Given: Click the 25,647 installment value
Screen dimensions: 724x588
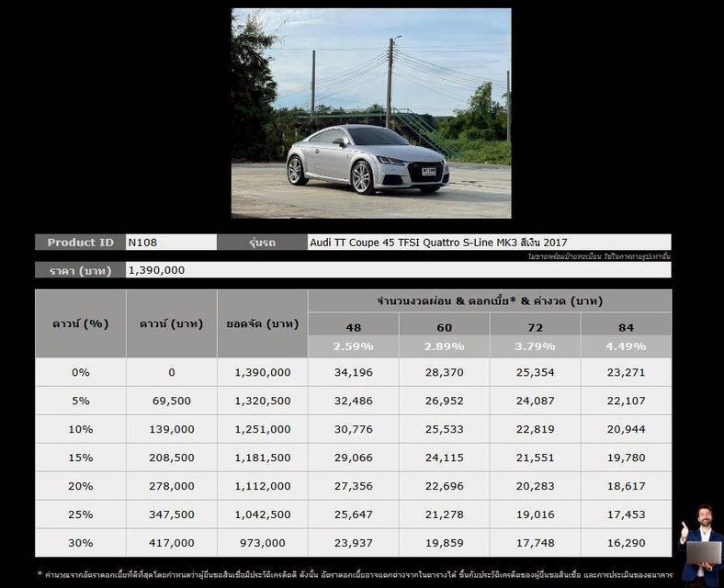Looking at the screenshot, I should [353, 514].
